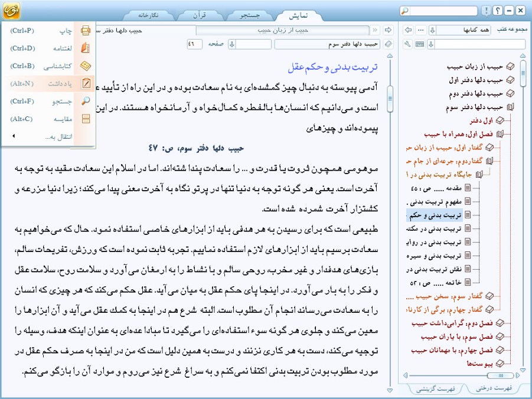Click the horizontal scrollbar thumb under the tree
The image size is (532, 399).
[x=500, y=375]
